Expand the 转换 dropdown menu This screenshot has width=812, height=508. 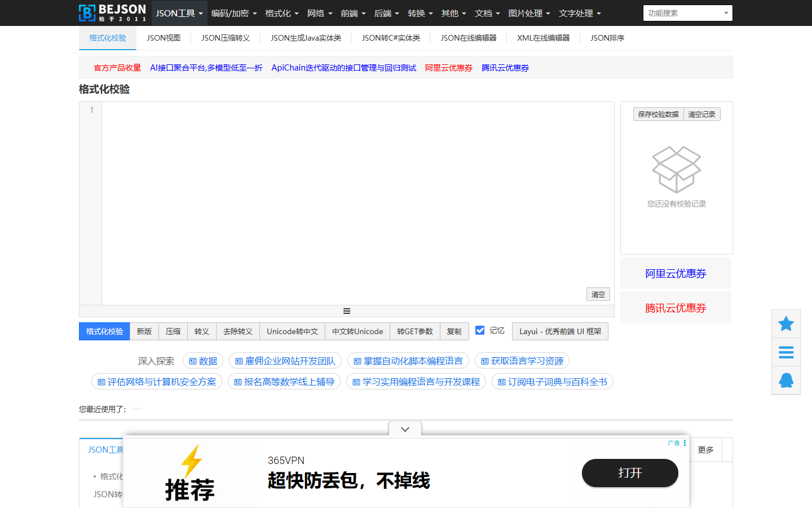420,13
